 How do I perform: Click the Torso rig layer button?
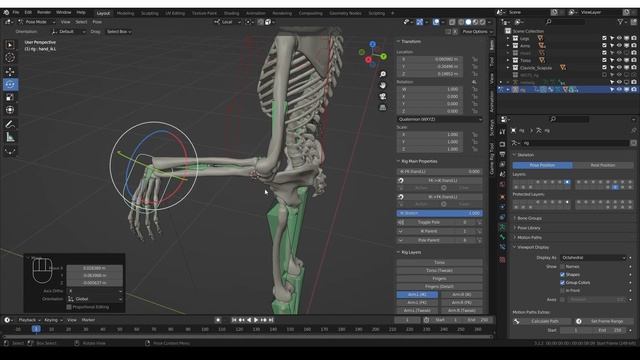[x=440, y=262]
